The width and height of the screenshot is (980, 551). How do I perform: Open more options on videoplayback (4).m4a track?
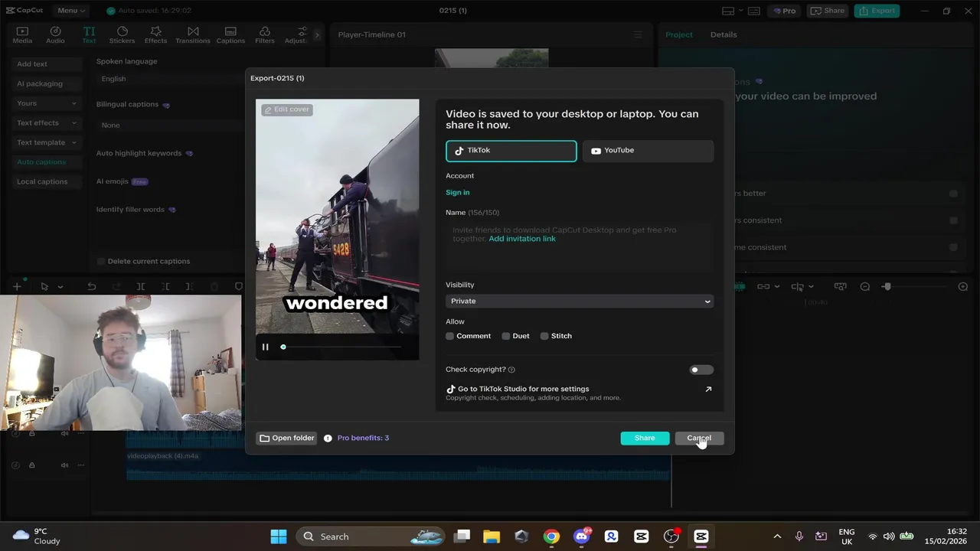click(80, 465)
